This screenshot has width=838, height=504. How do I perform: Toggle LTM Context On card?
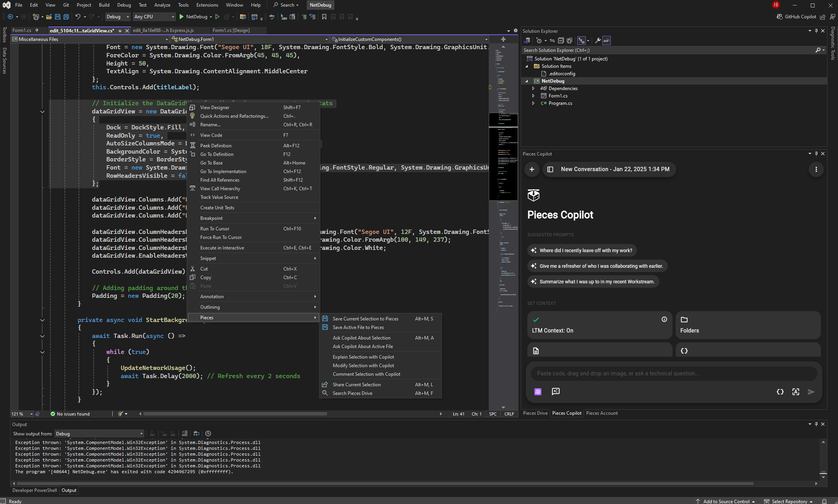click(599, 325)
